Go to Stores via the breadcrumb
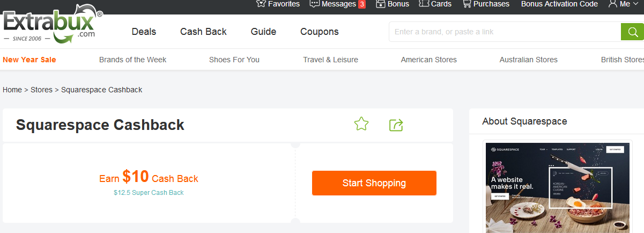 [x=41, y=90]
